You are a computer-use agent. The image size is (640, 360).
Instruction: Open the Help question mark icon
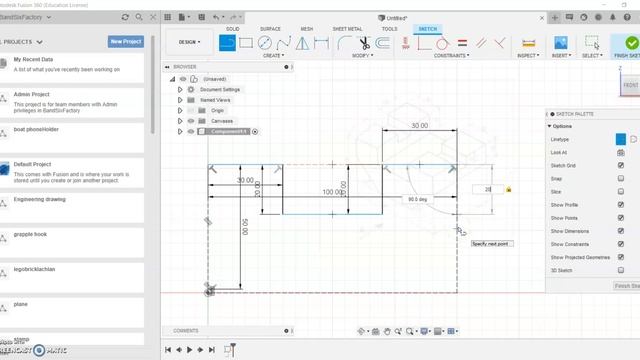[627, 17]
